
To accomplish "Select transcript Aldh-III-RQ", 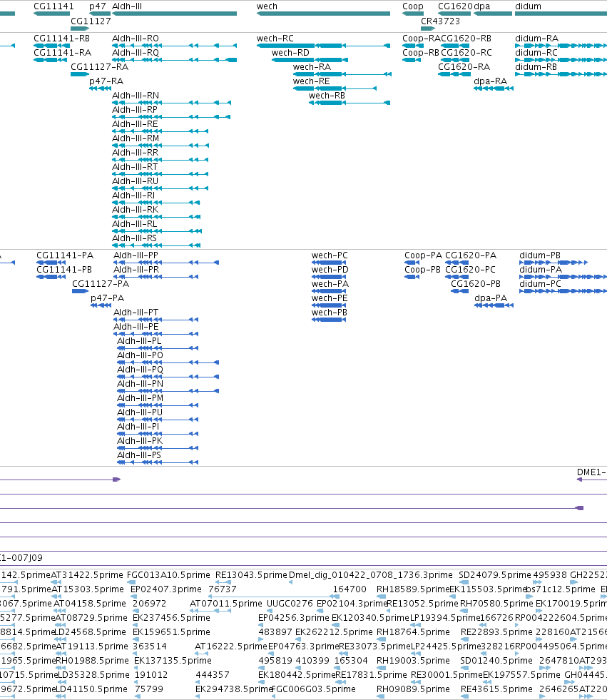I will 136,53.
